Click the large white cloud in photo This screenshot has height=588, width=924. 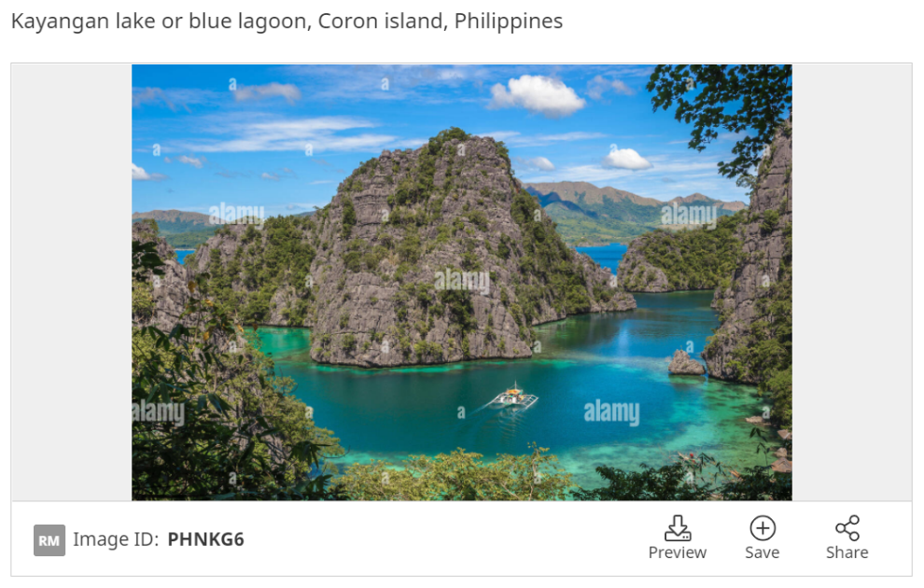[538, 95]
